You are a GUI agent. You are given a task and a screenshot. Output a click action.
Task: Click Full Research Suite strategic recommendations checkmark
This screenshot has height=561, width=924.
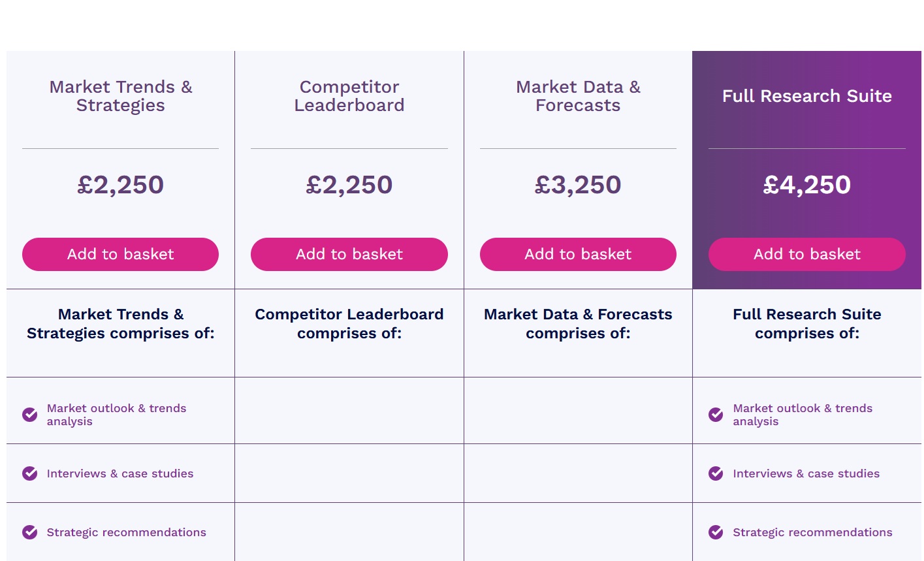pos(716,532)
